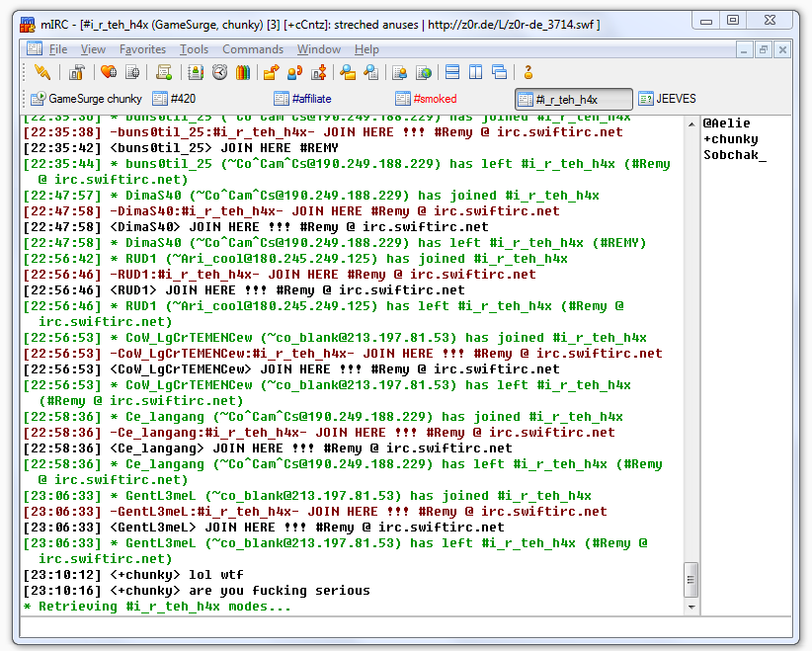Click the Colors palette icon
The width and height of the screenshot is (812, 651).
243,72
